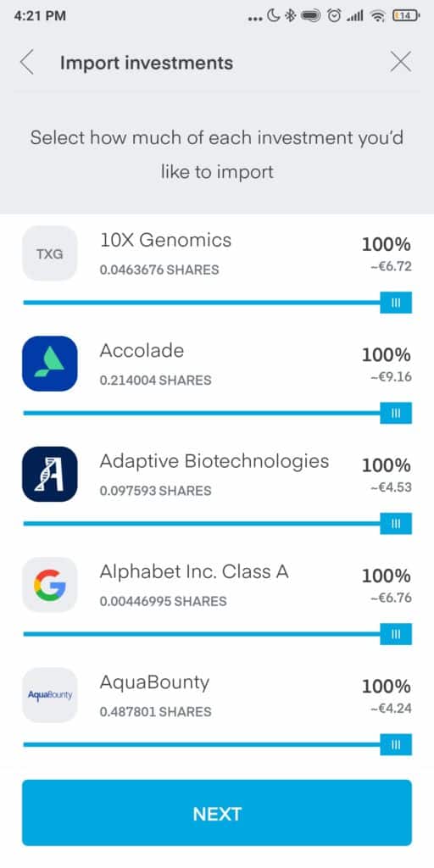
Task: Tap the AquaBounty logo icon
Action: click(x=50, y=695)
